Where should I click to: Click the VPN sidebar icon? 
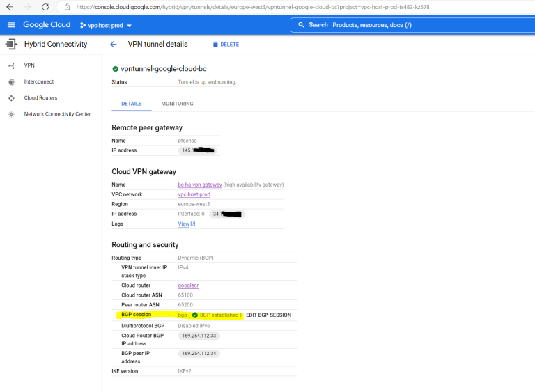tap(11, 65)
